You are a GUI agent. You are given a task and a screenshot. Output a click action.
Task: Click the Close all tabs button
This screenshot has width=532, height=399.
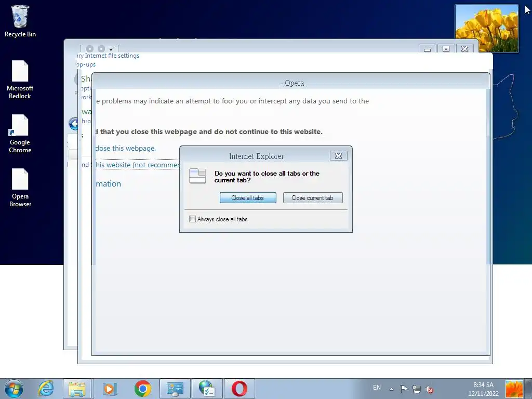(x=248, y=198)
